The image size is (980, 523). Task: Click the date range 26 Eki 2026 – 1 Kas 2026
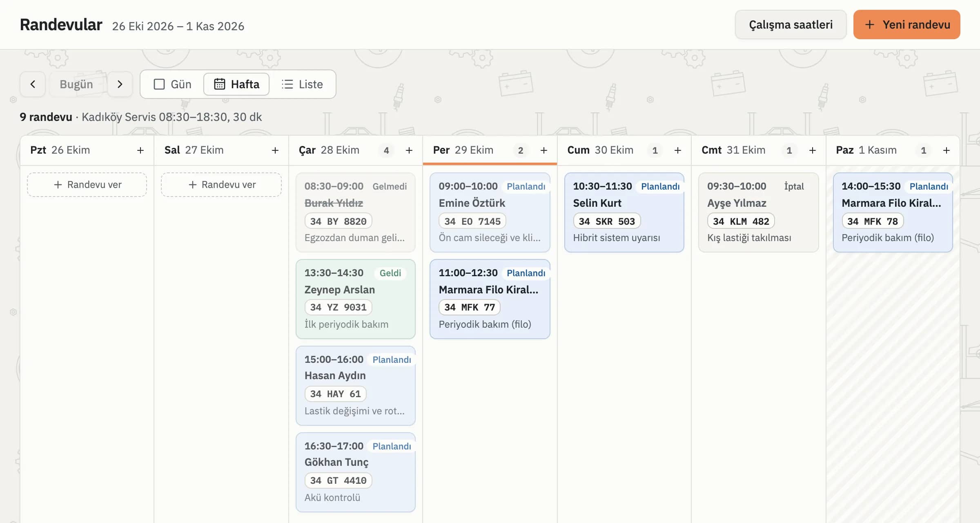[x=178, y=26]
